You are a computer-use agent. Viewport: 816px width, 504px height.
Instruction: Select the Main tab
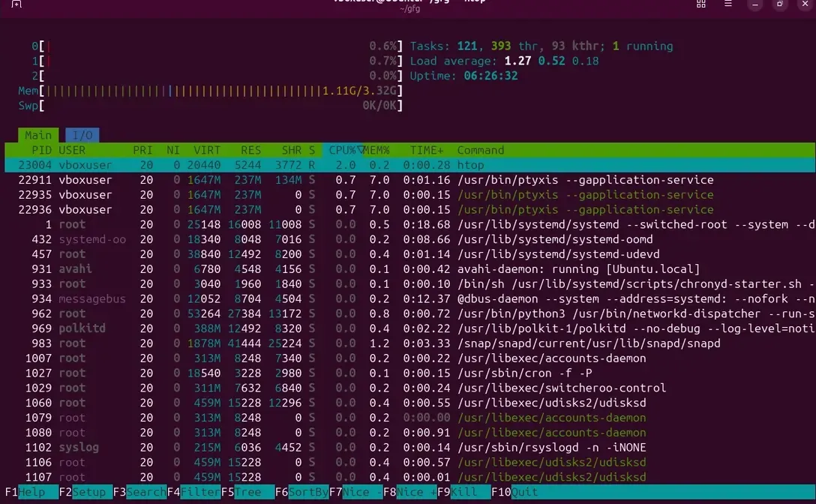pos(37,136)
